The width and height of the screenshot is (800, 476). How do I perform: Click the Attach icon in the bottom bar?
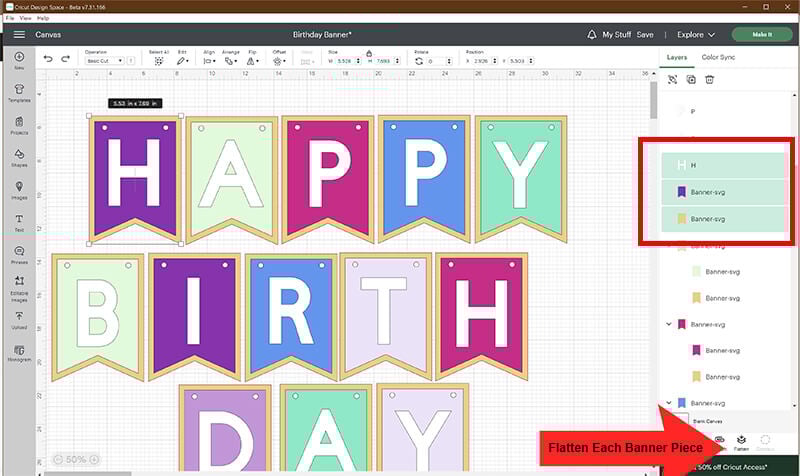click(719, 442)
